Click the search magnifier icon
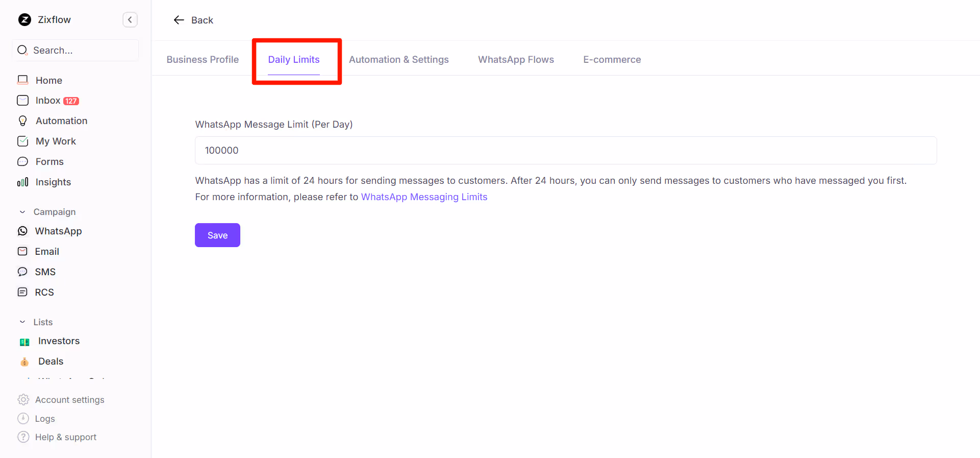The image size is (980, 458). (x=22, y=50)
